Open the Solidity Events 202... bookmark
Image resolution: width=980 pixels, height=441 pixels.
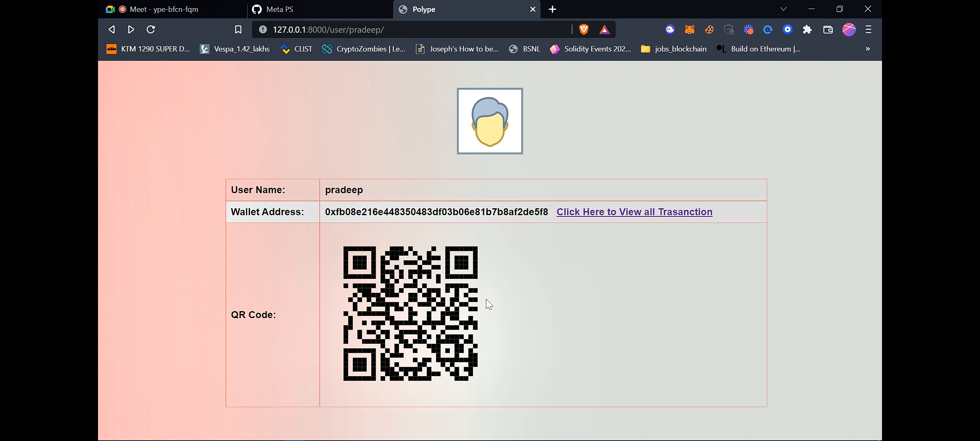[590, 49]
